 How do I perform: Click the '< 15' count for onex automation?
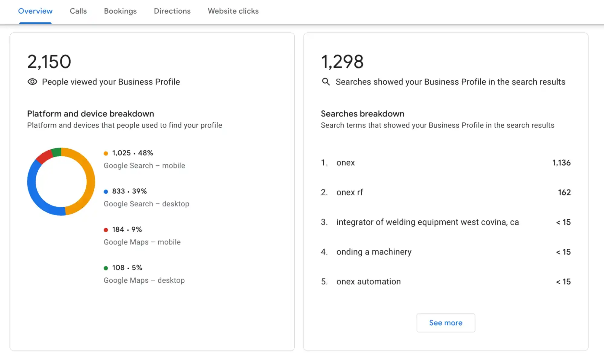click(x=563, y=282)
